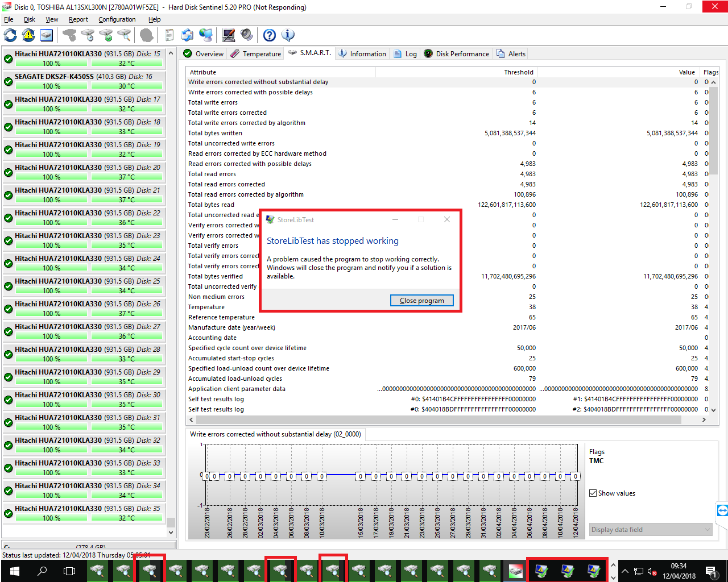This screenshot has width=728, height=582.
Task: Select SEAGATE DKS2F-K450SS Disk 16 entry
Action: tap(84, 81)
